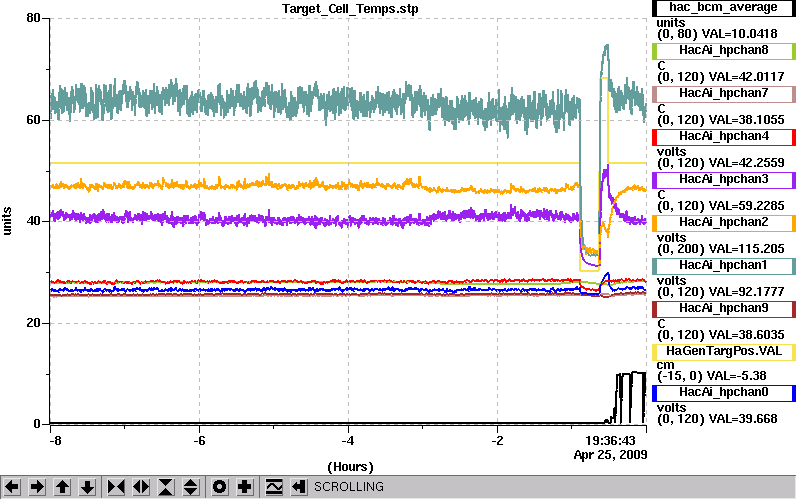Pan the graph down with the down arrow
This screenshot has height=499, width=796.
tap(88, 487)
